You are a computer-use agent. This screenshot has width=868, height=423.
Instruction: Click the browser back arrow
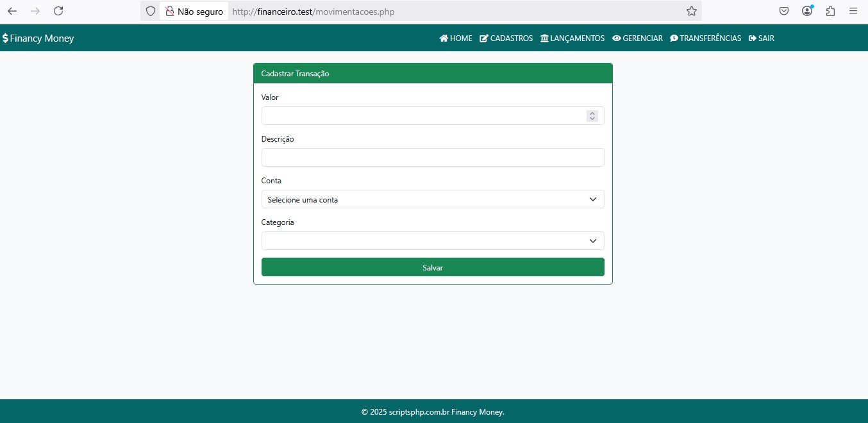(12, 11)
